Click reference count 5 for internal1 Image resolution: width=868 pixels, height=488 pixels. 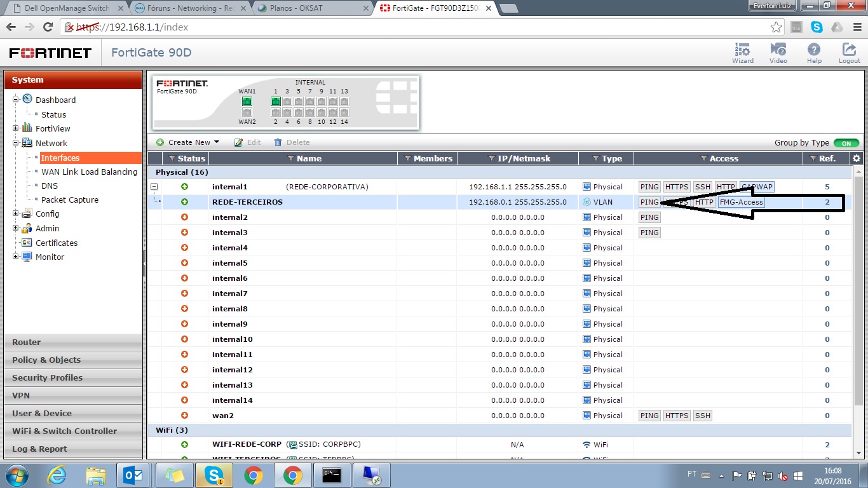[x=827, y=187]
